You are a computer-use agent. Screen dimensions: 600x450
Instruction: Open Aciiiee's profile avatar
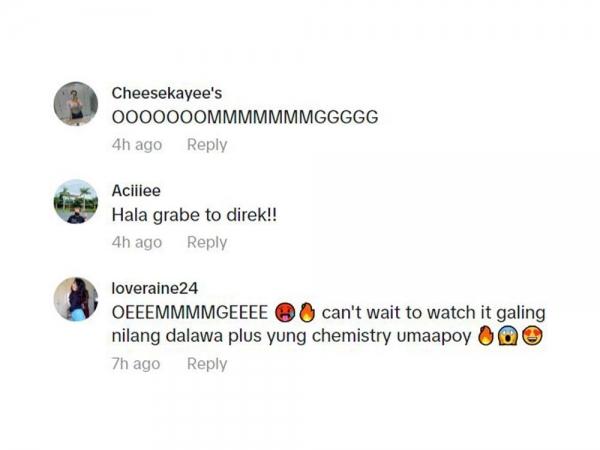click(76, 201)
